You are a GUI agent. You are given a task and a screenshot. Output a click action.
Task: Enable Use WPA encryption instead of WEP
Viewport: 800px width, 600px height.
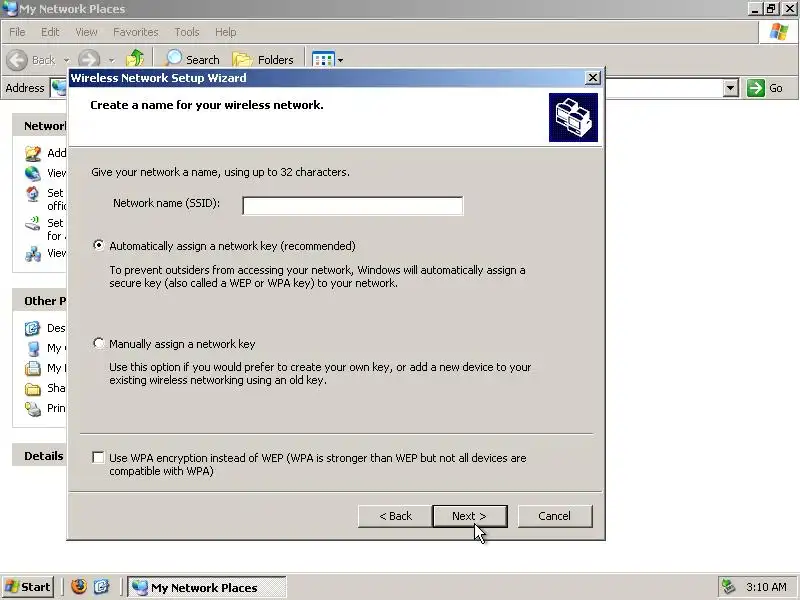point(98,457)
